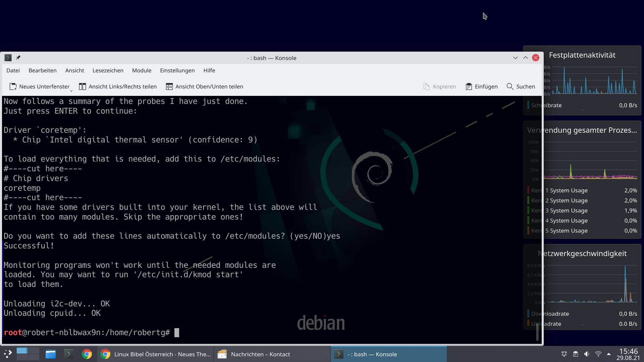The image size is (644, 362).
Task: Click the Kern 3 System Usage legend swatch
Action: 528,210
